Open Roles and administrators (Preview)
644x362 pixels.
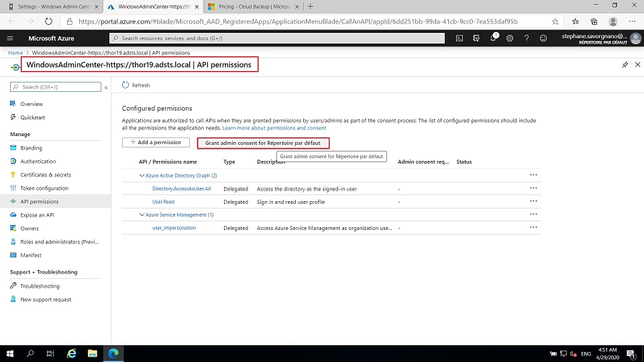click(x=59, y=242)
